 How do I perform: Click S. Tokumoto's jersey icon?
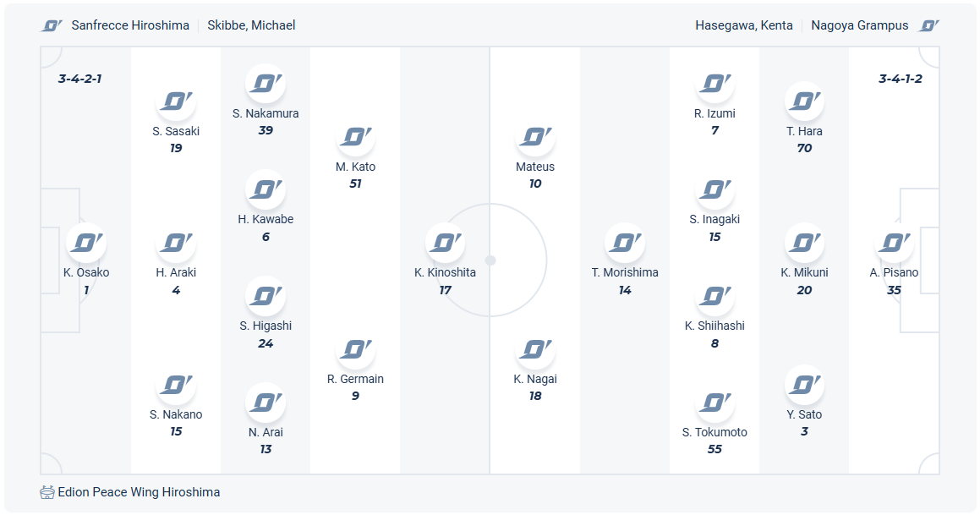click(714, 403)
